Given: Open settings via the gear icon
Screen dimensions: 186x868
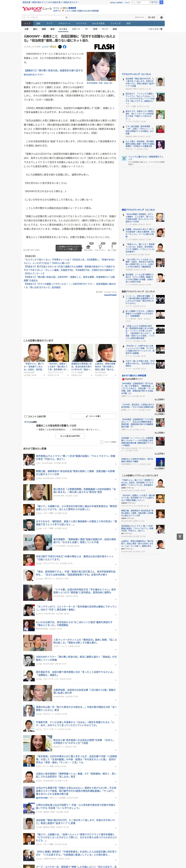Looking at the screenshot, I should 161,18.
